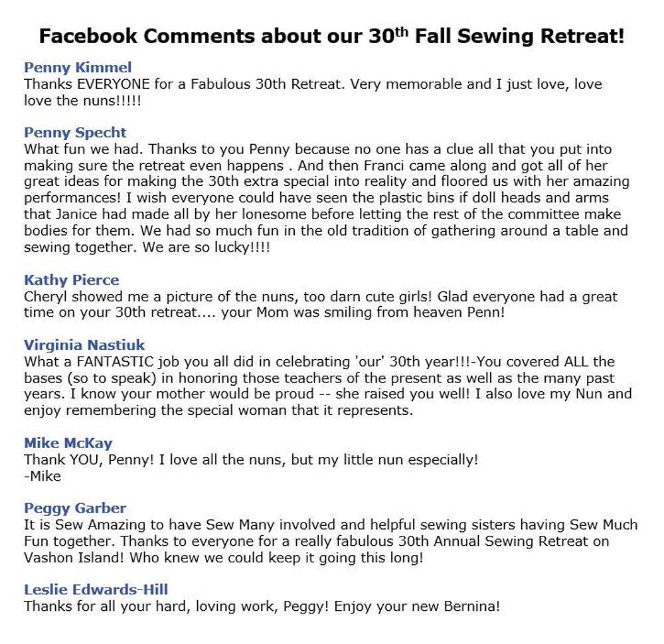Click 'We are so lucky!!!!' sentence
Image resolution: width=664 pixels, height=644 pixels.
[206, 247]
